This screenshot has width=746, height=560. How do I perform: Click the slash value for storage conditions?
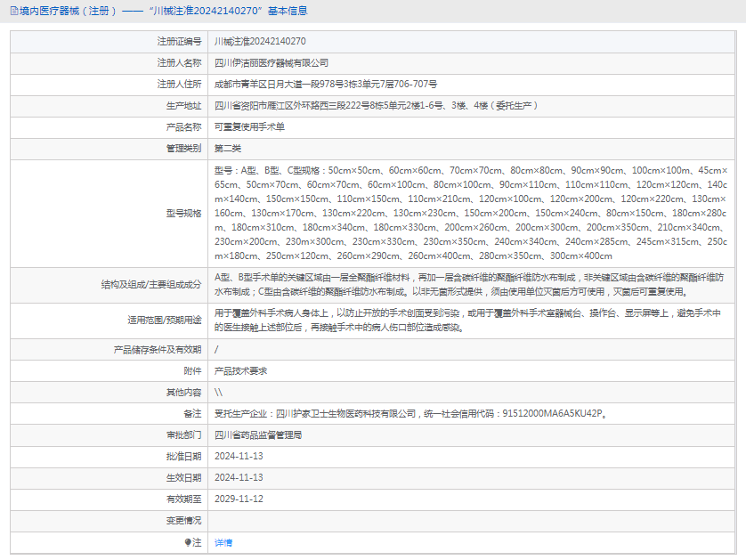click(216, 350)
